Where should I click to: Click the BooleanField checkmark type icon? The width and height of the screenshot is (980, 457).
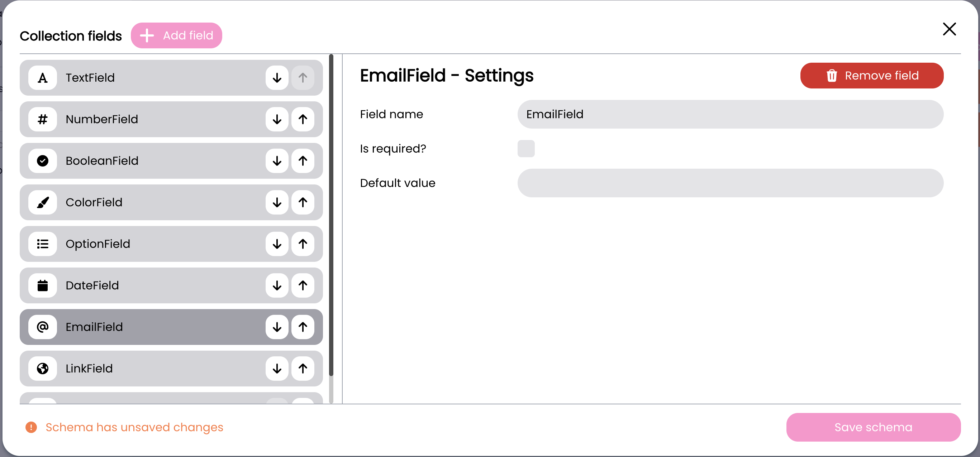43,161
